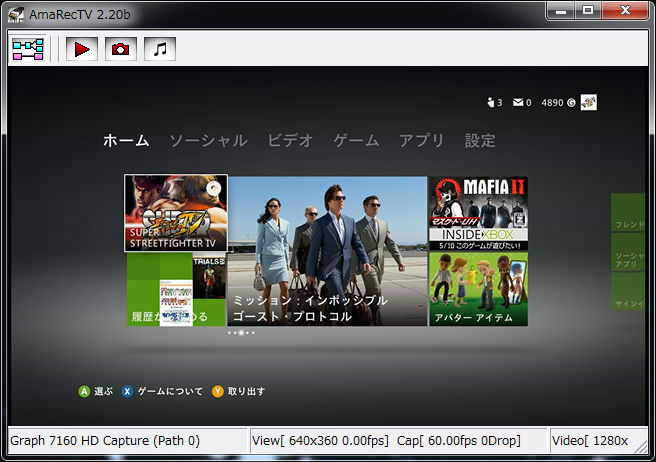Screen dimensions: 656x462
Task: Close the AmaRecTV window
Action: point(625,10)
